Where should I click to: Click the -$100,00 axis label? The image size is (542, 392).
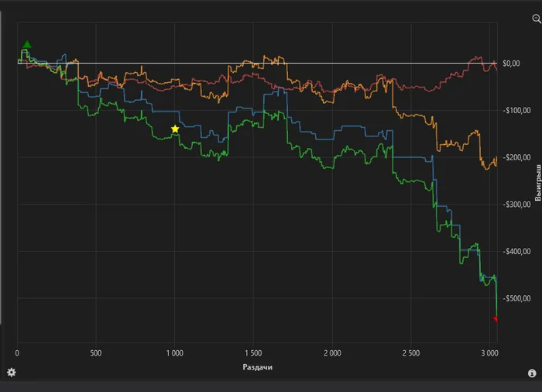[x=516, y=111]
